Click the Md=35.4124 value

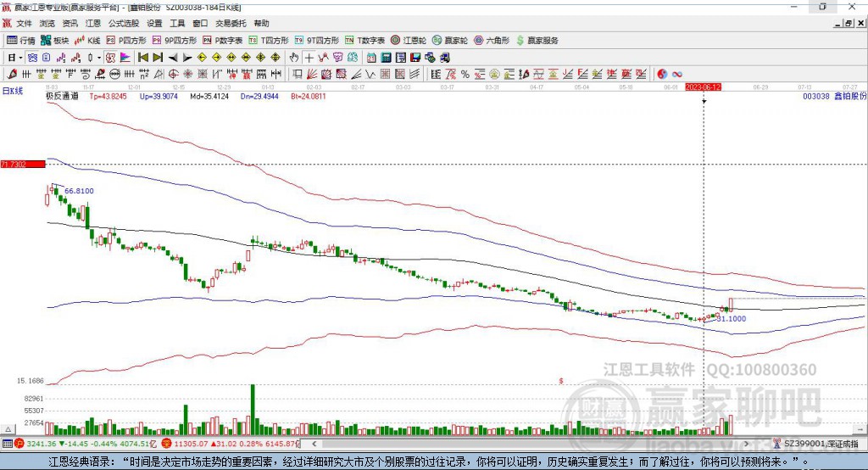pyautogui.click(x=209, y=97)
